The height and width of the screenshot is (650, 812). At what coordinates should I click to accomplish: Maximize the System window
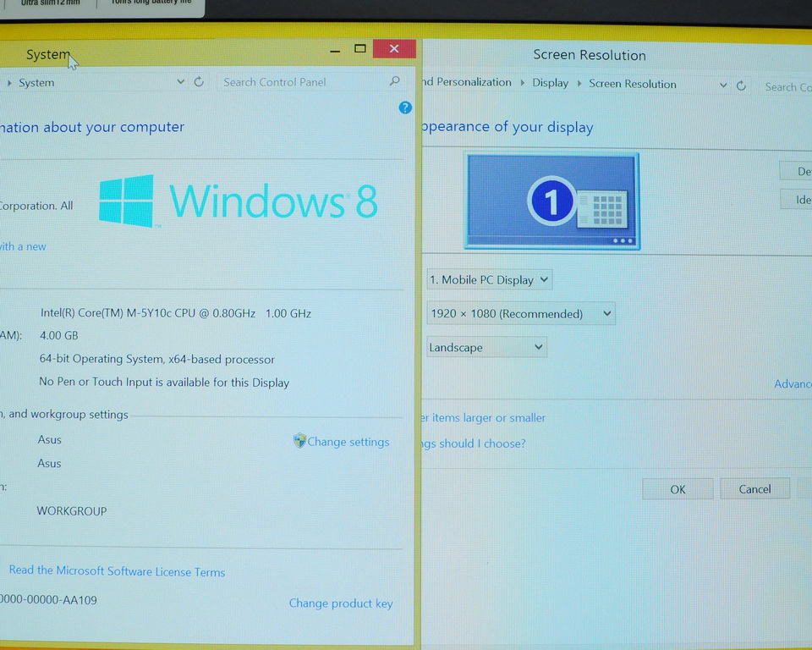coord(360,49)
